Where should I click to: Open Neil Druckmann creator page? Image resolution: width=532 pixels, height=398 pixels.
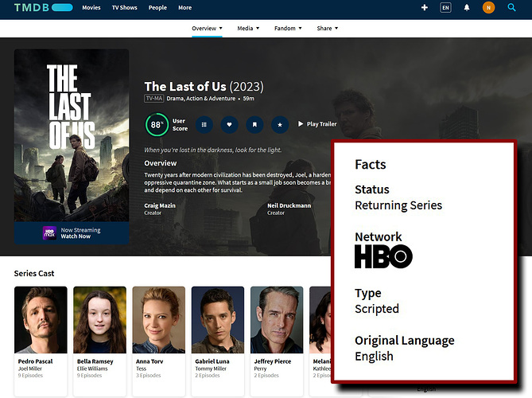pyautogui.click(x=289, y=205)
